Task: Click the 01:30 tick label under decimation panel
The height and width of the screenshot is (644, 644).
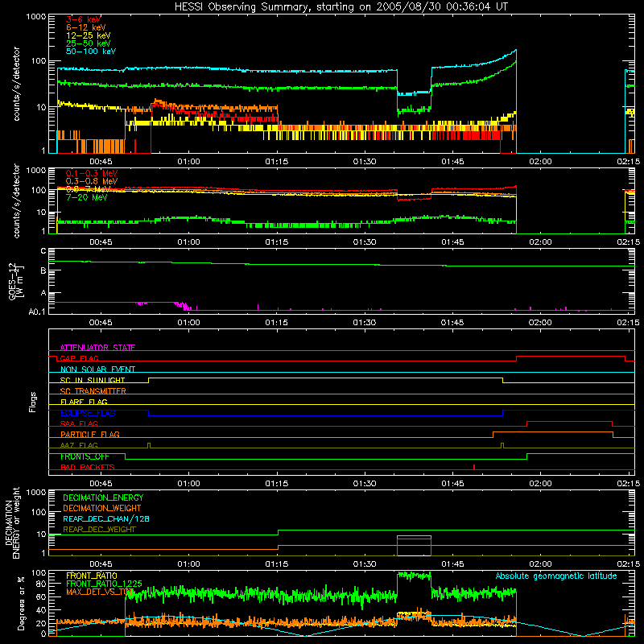Action: point(365,564)
